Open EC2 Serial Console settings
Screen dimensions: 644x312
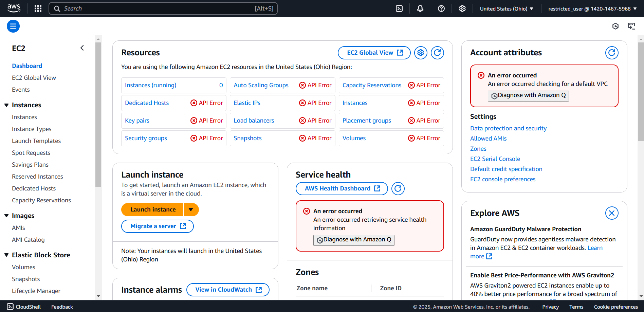point(495,159)
